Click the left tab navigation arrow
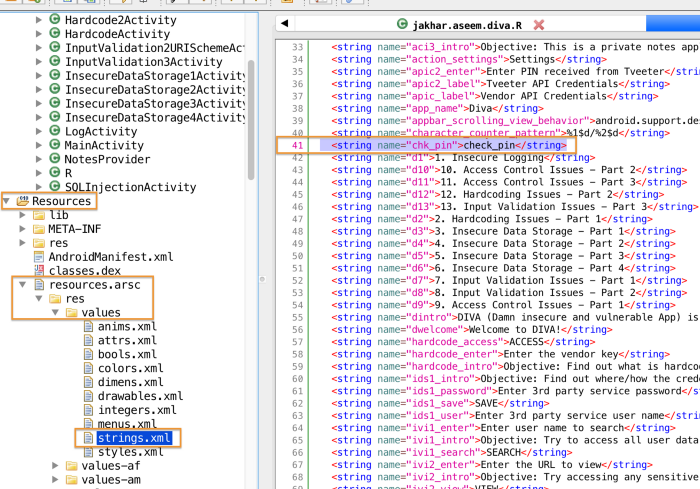The image size is (700, 489). coord(285,23)
